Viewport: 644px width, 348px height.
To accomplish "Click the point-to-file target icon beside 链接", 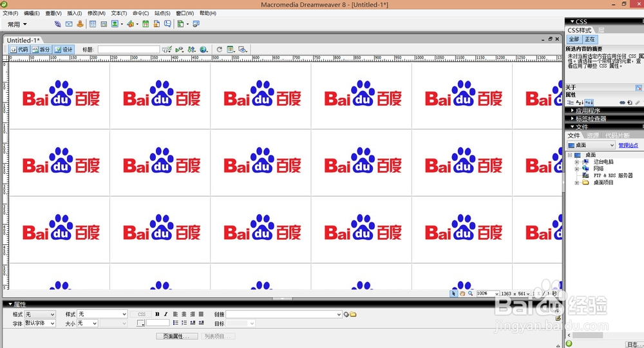I will pos(346,314).
